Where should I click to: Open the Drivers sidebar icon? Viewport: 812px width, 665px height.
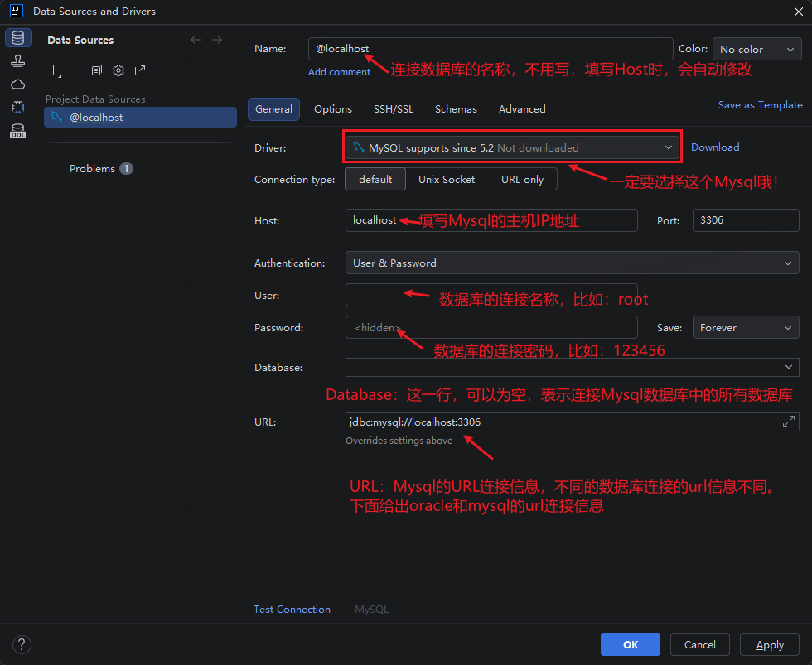pyautogui.click(x=18, y=61)
